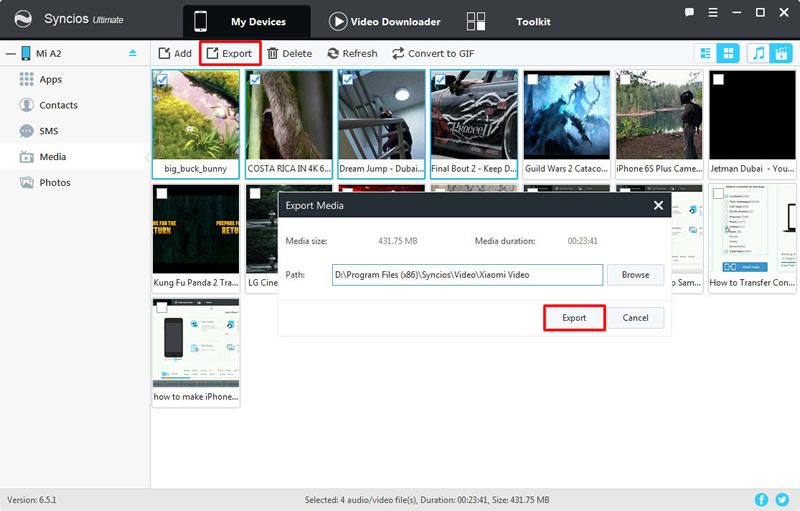
Task: Show video files with clapperboard icon
Action: click(781, 53)
